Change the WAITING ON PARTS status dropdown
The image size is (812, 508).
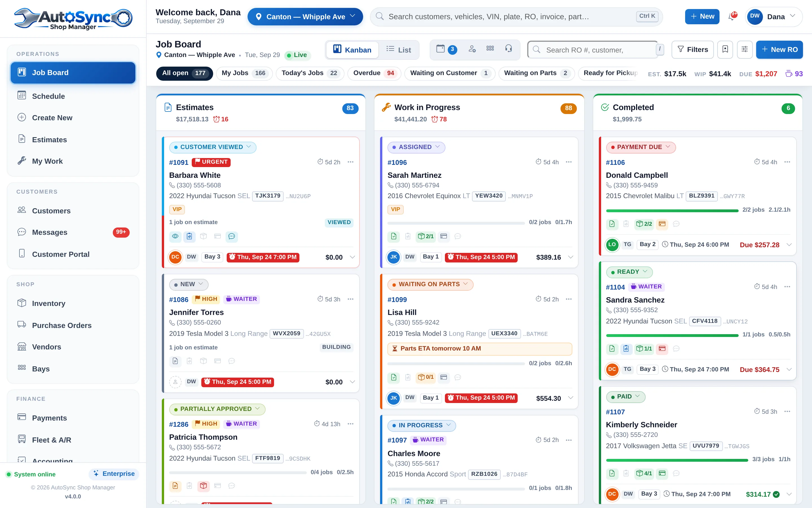pyautogui.click(x=430, y=284)
